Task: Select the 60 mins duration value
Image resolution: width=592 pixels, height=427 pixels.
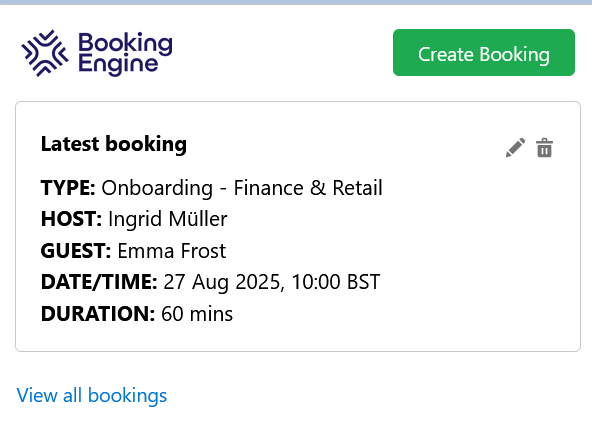Action: coord(197,314)
